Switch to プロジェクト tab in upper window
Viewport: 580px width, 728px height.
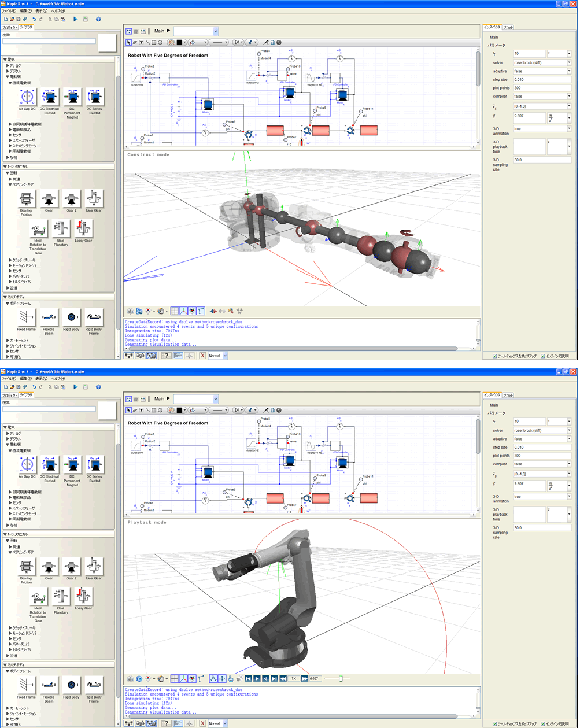9,27
